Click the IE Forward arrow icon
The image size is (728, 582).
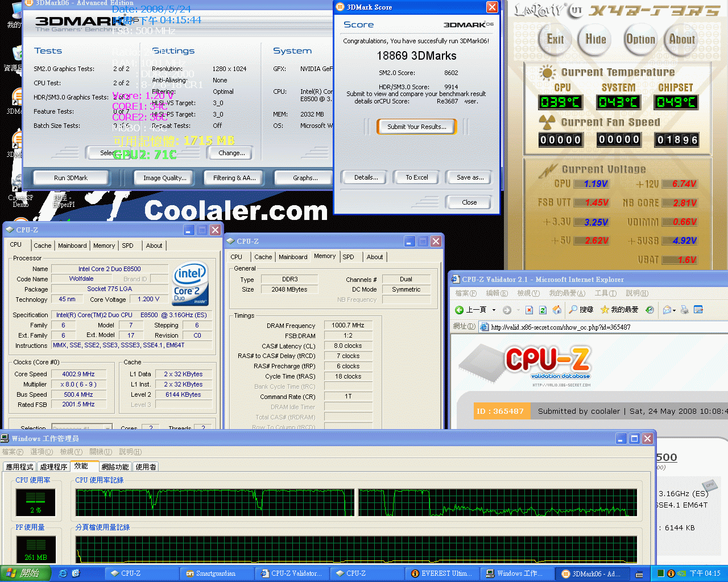tap(507, 310)
